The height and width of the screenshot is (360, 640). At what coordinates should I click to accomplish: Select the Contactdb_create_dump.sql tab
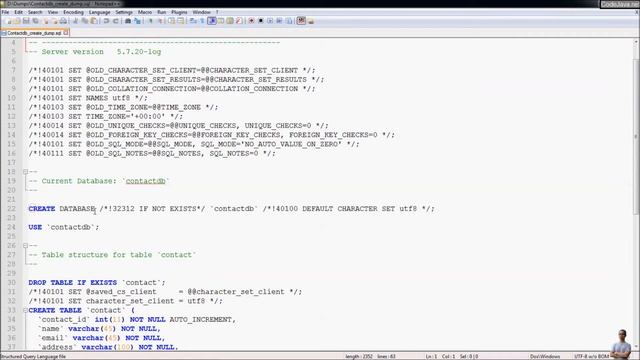tap(34, 33)
